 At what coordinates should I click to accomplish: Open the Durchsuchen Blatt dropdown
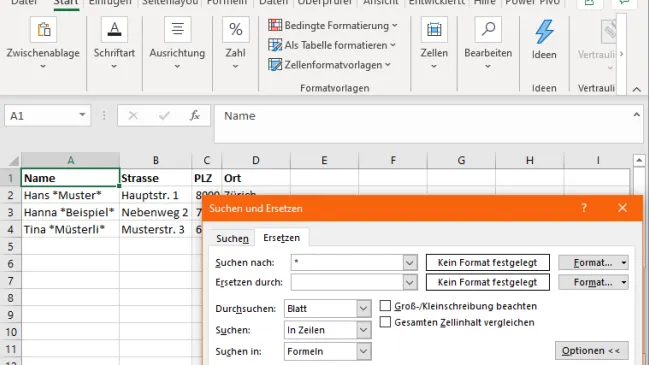point(327,308)
